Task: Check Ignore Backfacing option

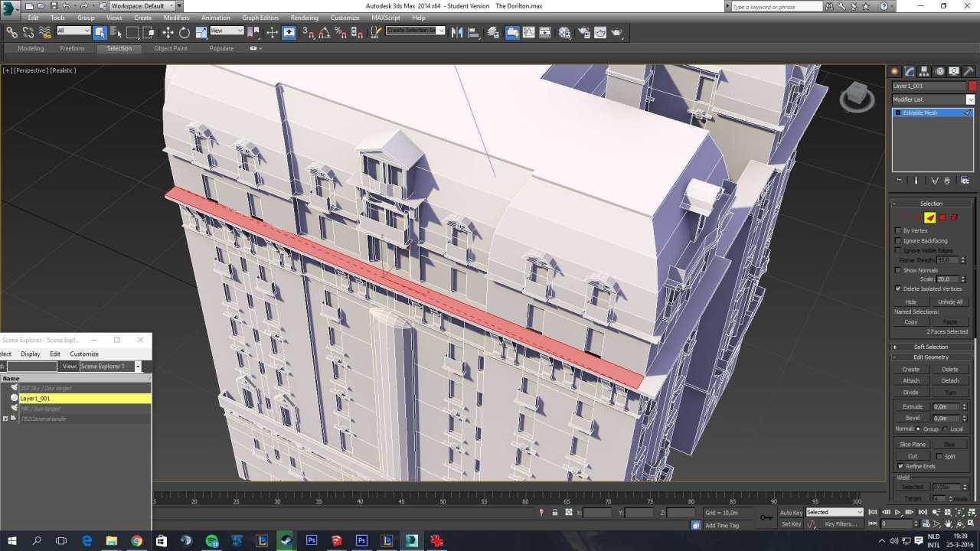Action: coord(898,240)
